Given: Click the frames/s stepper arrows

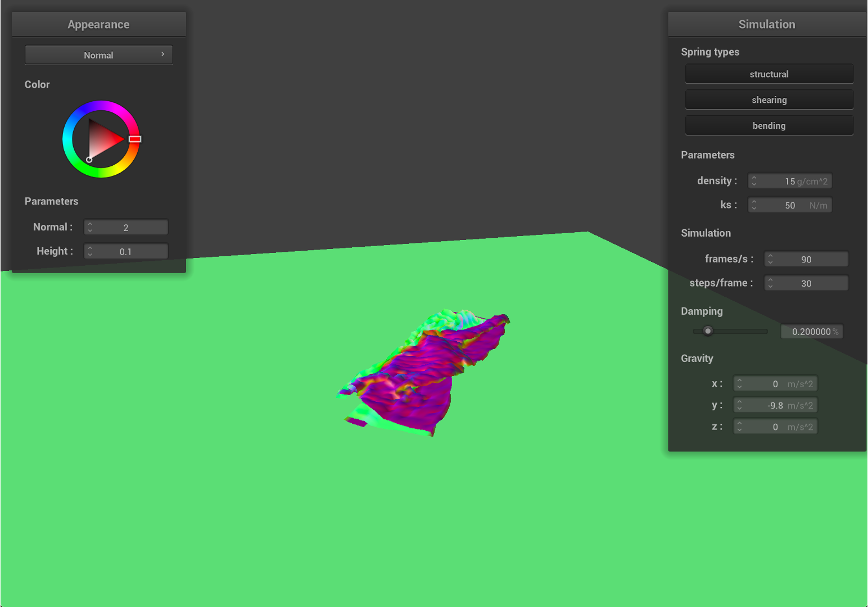Looking at the screenshot, I should tap(771, 259).
